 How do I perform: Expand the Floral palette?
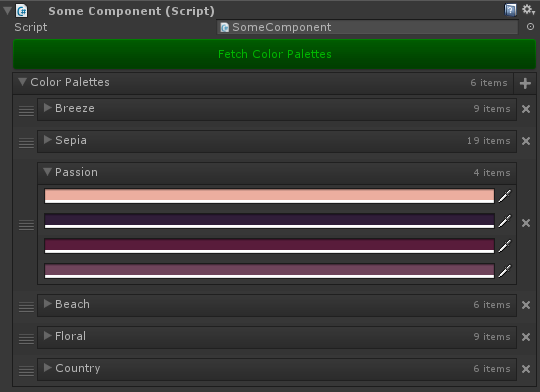point(48,336)
